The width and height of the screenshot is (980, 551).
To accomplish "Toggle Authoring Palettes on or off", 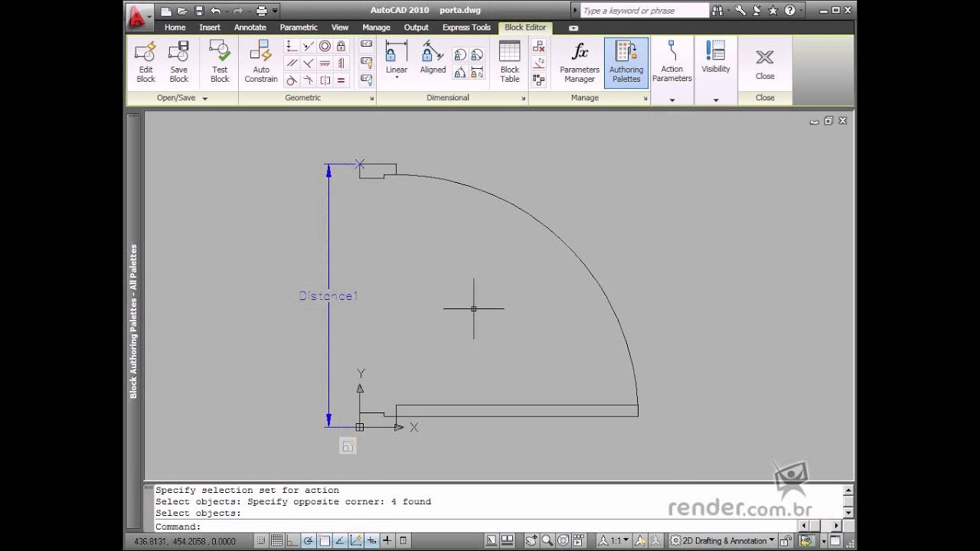I will tap(626, 62).
